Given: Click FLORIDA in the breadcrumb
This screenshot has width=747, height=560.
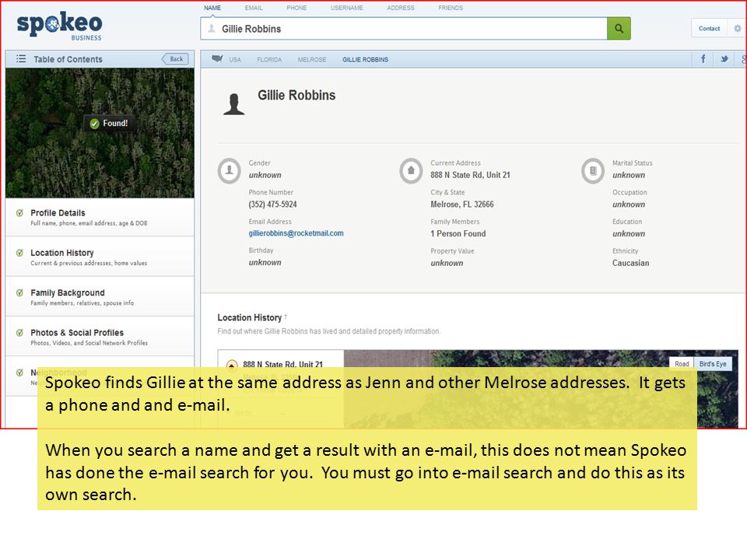Looking at the screenshot, I should tap(269, 60).
